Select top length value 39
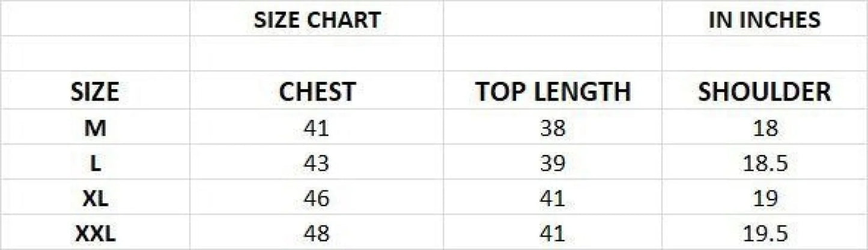The height and width of the screenshot is (250, 868). 553,163
